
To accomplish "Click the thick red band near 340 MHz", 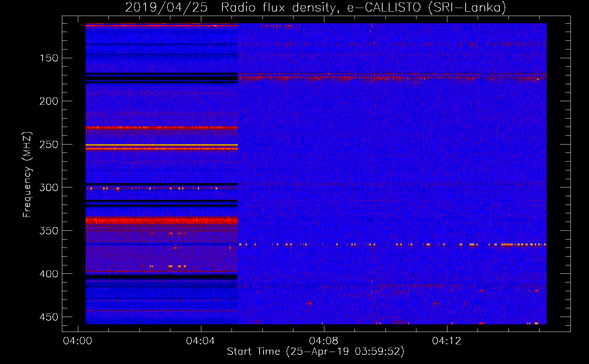I will (x=162, y=221).
